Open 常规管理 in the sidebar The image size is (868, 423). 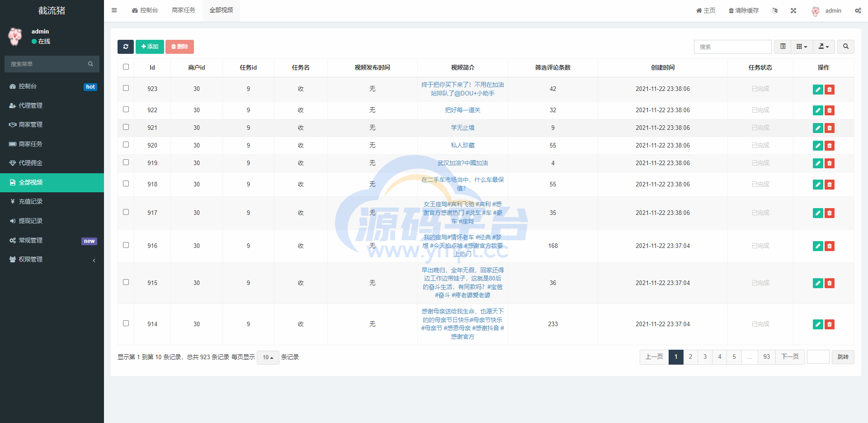coord(52,241)
